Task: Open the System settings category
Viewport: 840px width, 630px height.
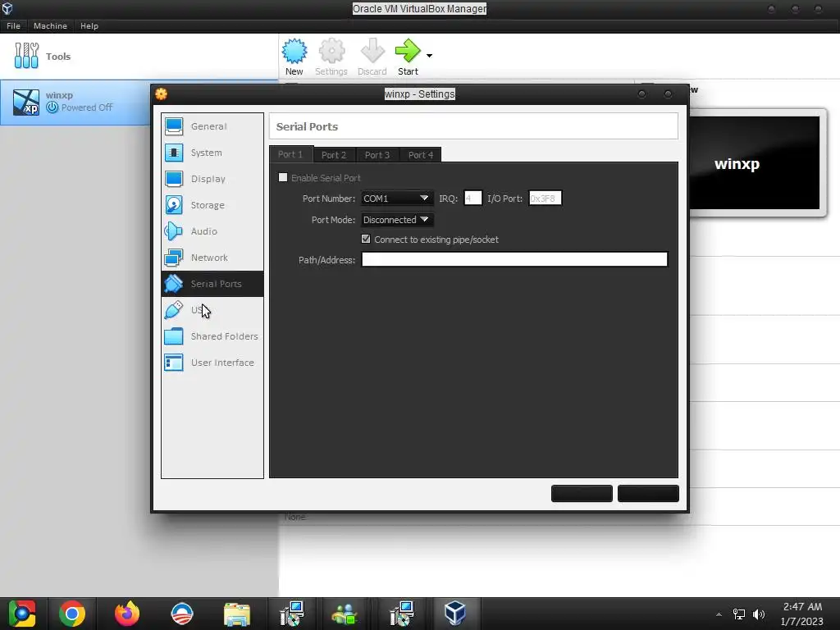Action: tap(212, 153)
